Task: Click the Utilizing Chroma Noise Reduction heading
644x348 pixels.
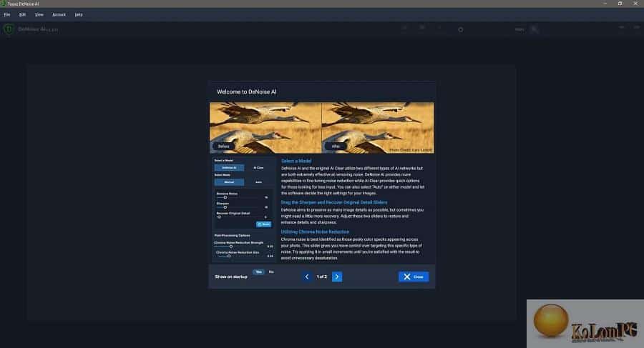Action: pyautogui.click(x=315, y=232)
